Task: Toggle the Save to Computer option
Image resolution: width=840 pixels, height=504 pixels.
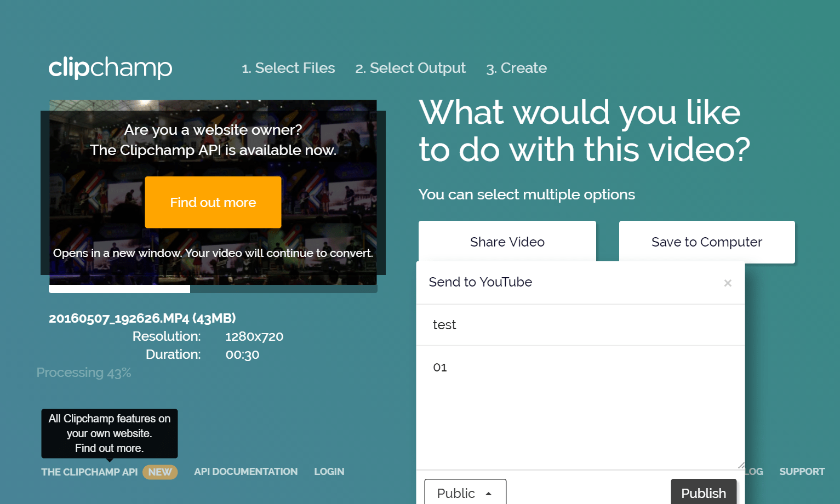Action: pos(706,242)
